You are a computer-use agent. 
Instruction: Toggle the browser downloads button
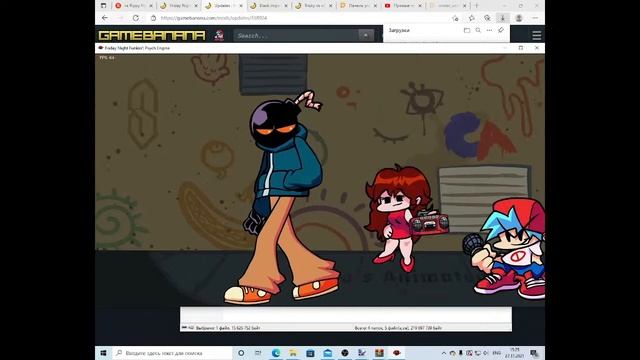503,18
